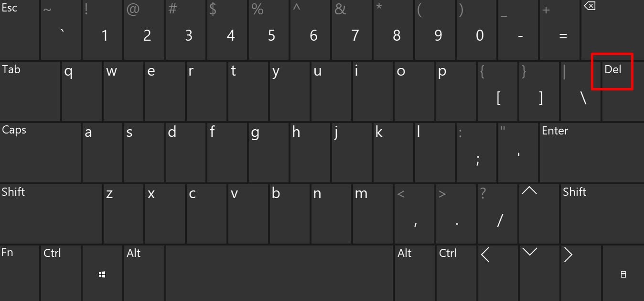644x301 pixels.
Task: Toggle the Fn key
Action: [20, 274]
